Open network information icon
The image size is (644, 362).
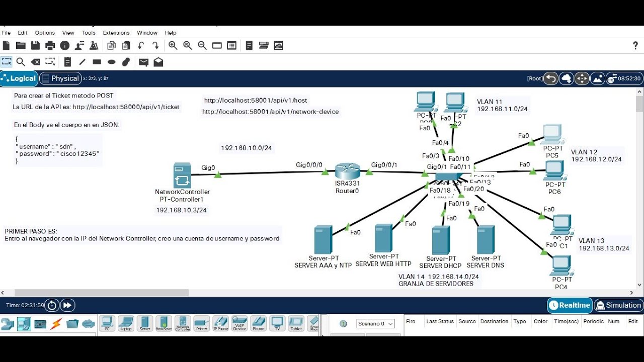pyautogui.click(x=64, y=46)
